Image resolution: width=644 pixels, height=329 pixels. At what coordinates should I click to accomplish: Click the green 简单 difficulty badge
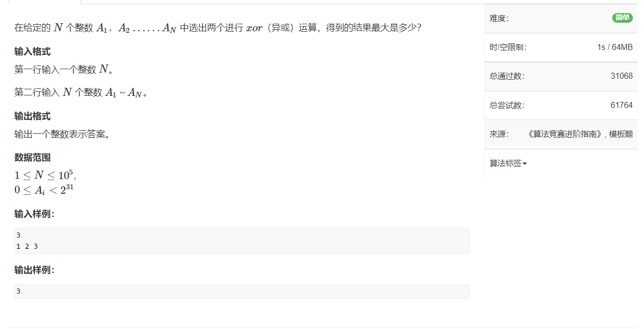[x=622, y=18]
